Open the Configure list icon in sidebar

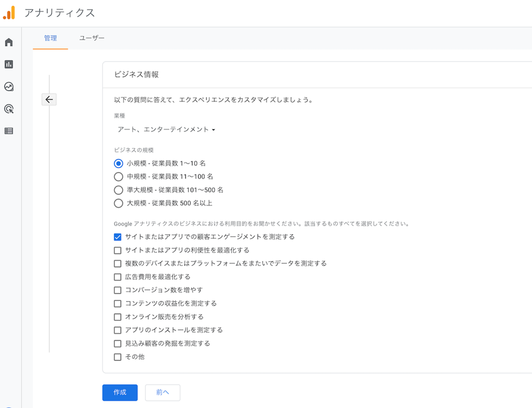[x=9, y=131]
